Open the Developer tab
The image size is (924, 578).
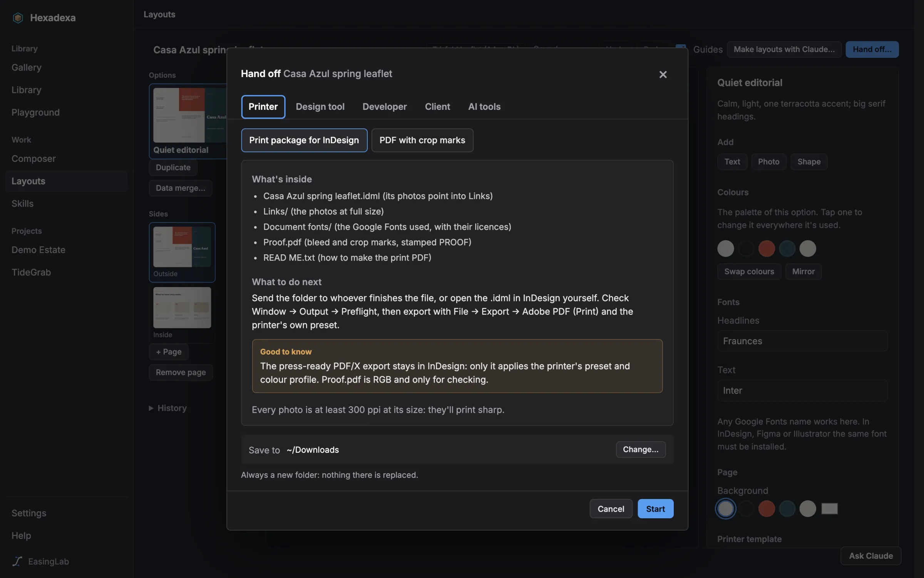(x=384, y=107)
